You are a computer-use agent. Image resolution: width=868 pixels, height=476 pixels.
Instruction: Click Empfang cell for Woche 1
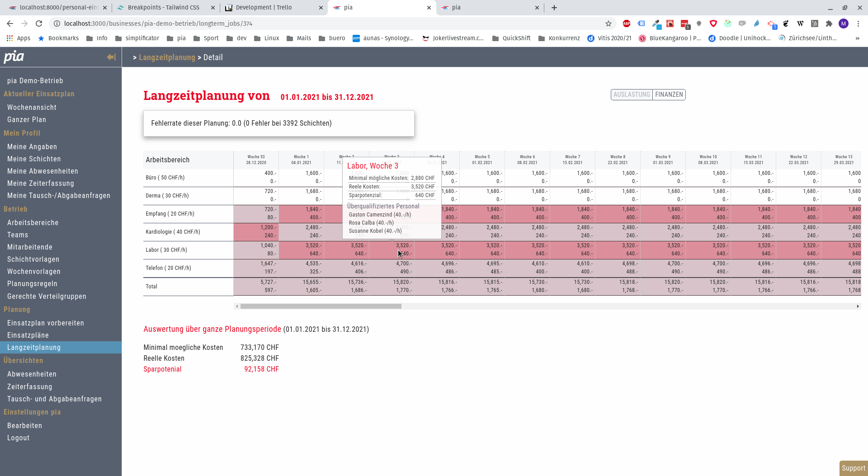click(x=301, y=214)
